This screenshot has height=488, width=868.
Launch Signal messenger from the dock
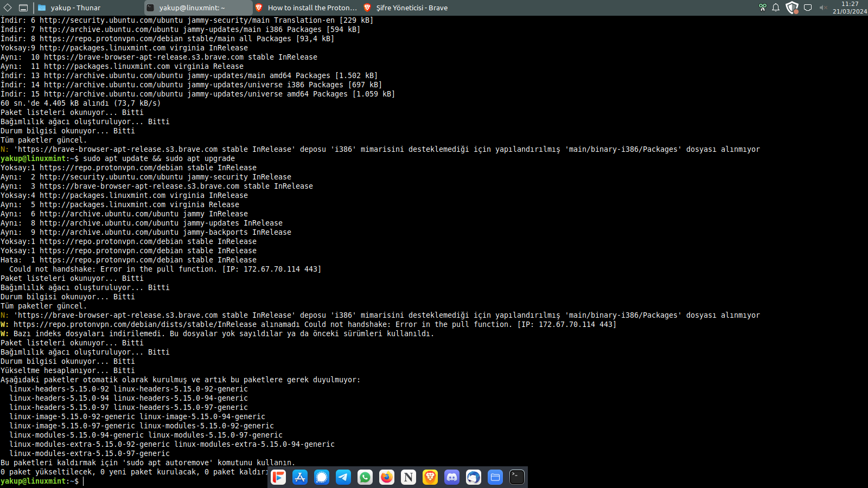coord(322,477)
